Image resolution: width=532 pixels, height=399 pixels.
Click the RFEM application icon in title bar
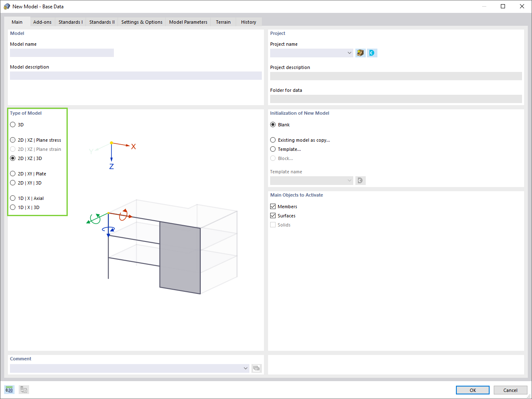pos(6,6)
